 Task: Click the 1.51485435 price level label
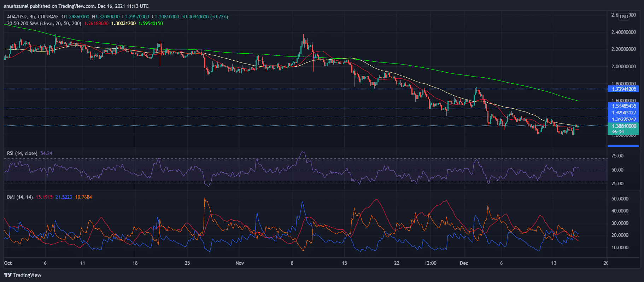coord(623,106)
